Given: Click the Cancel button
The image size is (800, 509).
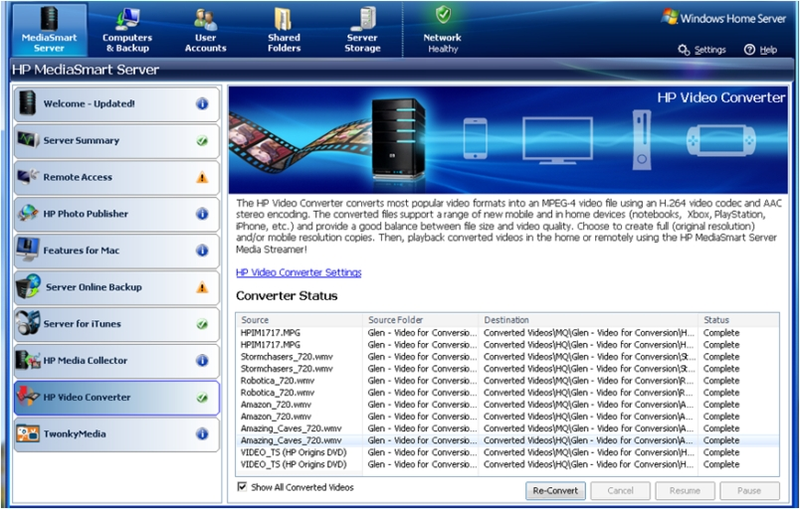Looking at the screenshot, I should tap(620, 491).
